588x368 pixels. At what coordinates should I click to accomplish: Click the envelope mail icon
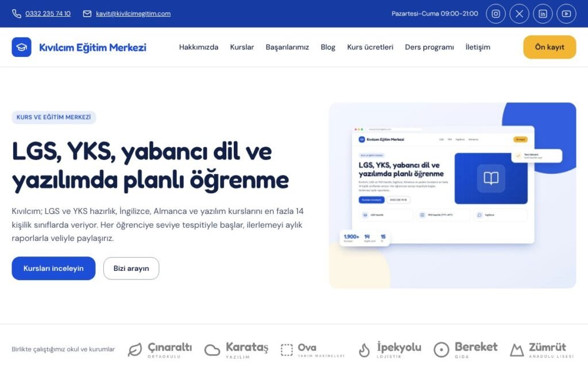87,14
